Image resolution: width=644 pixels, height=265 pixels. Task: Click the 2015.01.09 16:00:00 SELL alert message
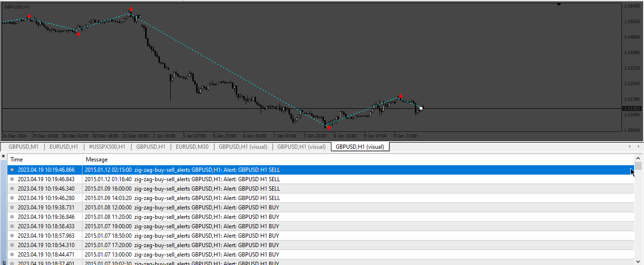(182, 189)
